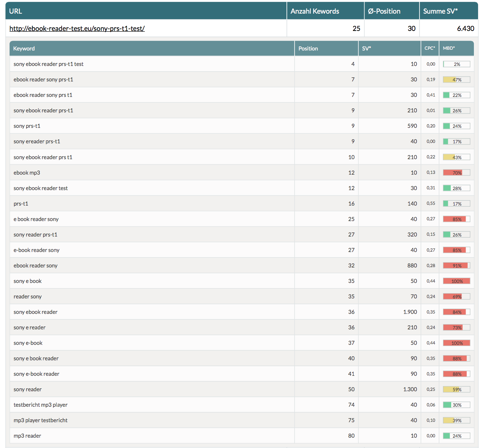Select CPC value 0,55 for prs-t1
This screenshot has height=448, width=484.
coord(431,203)
